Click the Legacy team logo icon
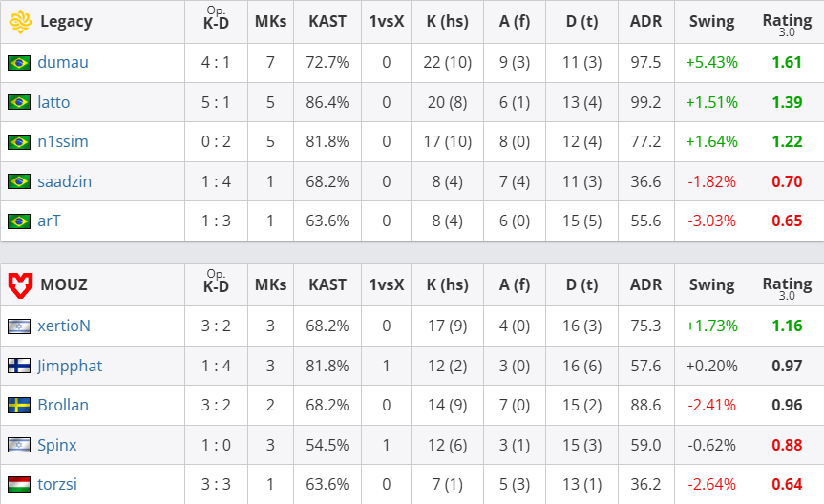This screenshot has height=504, width=824. (19, 22)
